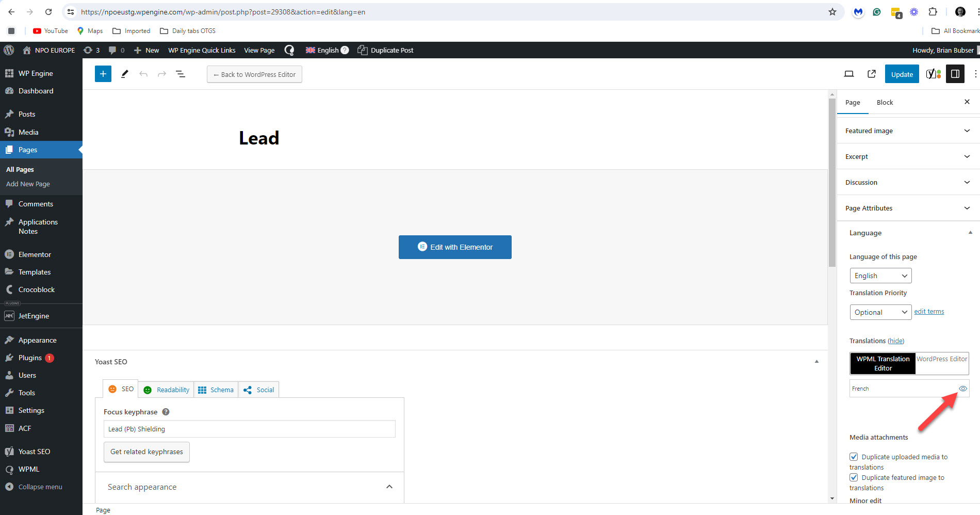980x515 pixels.
Task: Click the Grammarly extension icon
Action: click(x=877, y=12)
